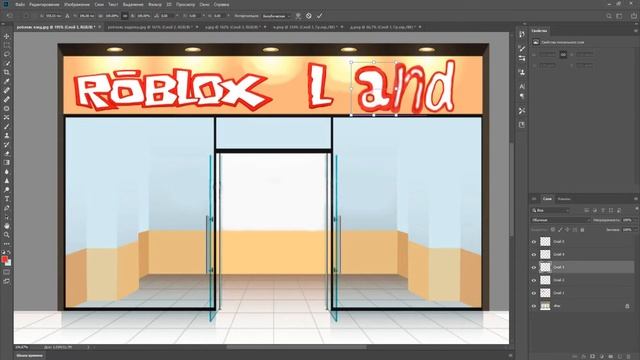640x360 pixels.
Task: Select the Eyedropper tool
Action: [x=7, y=81]
